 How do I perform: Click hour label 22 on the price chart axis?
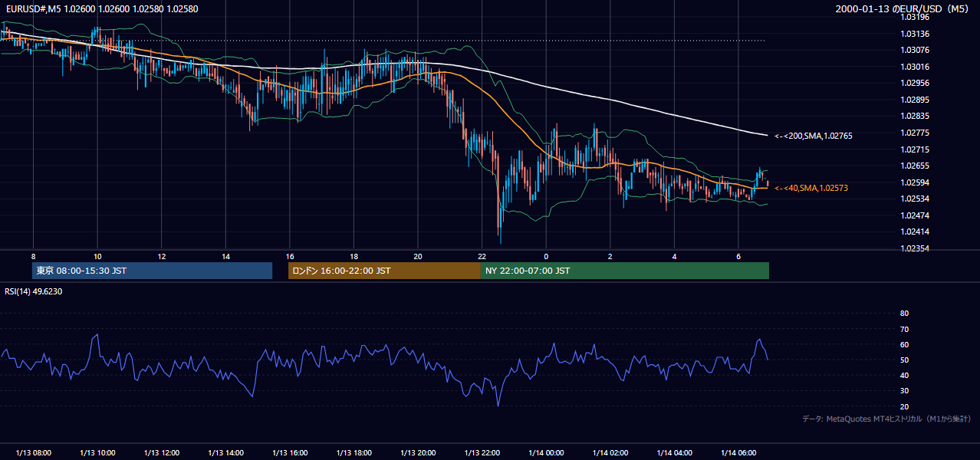482,256
